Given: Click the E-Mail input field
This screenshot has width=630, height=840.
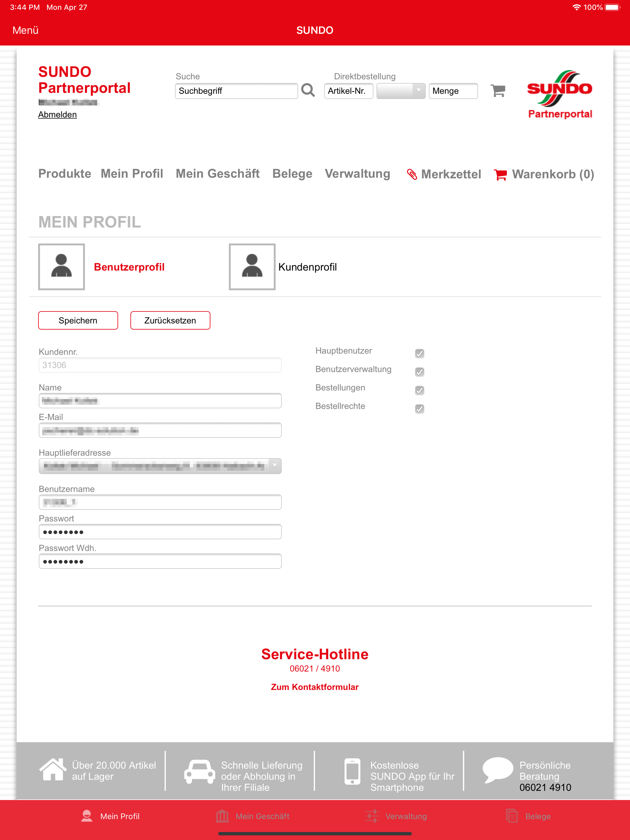Looking at the screenshot, I should click(x=160, y=430).
